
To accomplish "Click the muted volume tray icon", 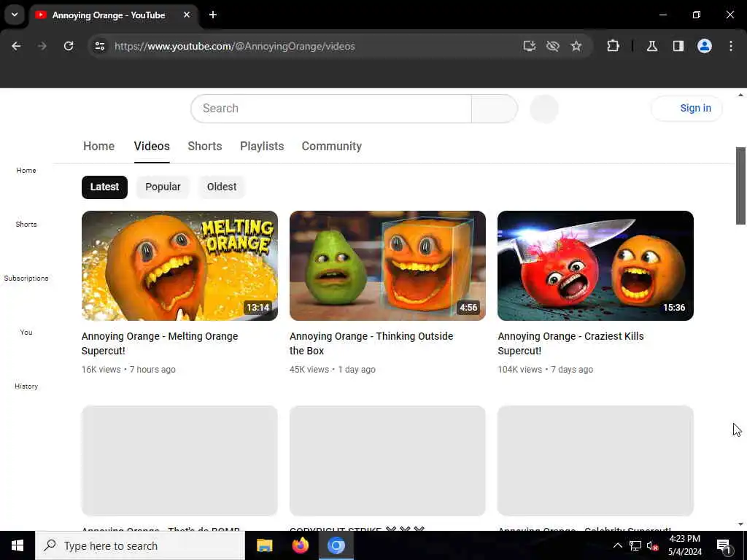I will pyautogui.click(x=652, y=545).
